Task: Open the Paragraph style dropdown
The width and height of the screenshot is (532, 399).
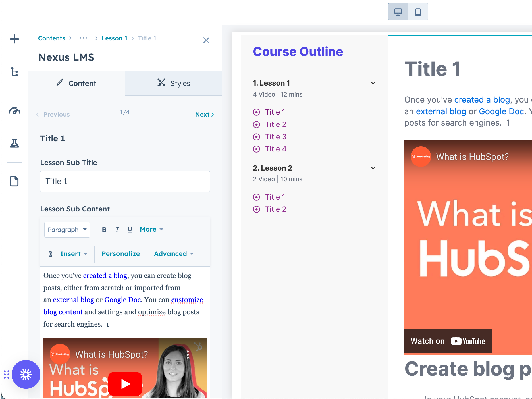Action: click(67, 230)
